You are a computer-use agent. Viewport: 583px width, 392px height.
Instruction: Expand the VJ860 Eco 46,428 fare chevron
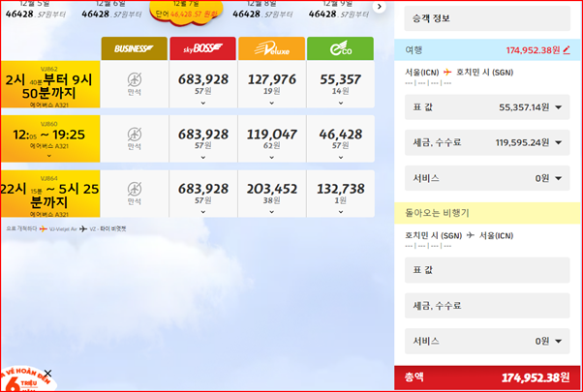[341, 158]
